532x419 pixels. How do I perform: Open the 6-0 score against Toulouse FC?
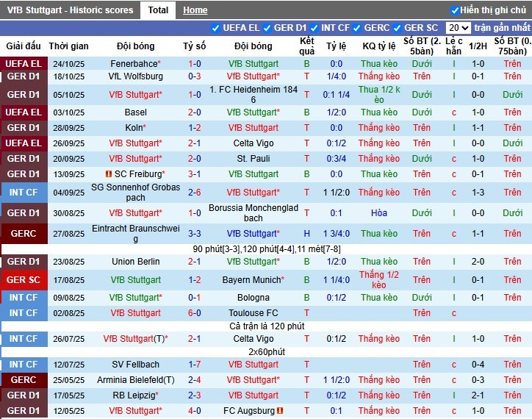[x=194, y=313]
